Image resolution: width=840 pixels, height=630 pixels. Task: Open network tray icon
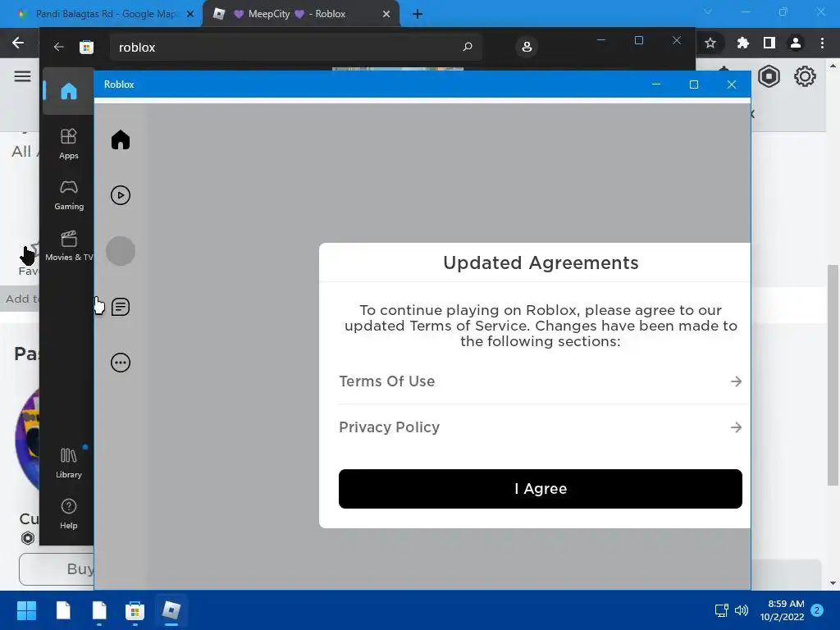point(721,610)
